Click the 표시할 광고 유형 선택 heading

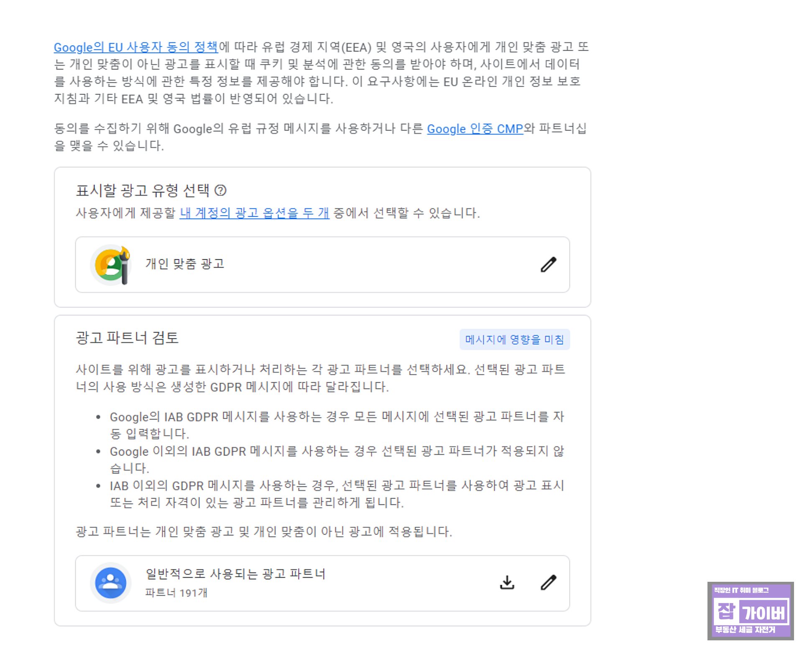[x=143, y=191]
